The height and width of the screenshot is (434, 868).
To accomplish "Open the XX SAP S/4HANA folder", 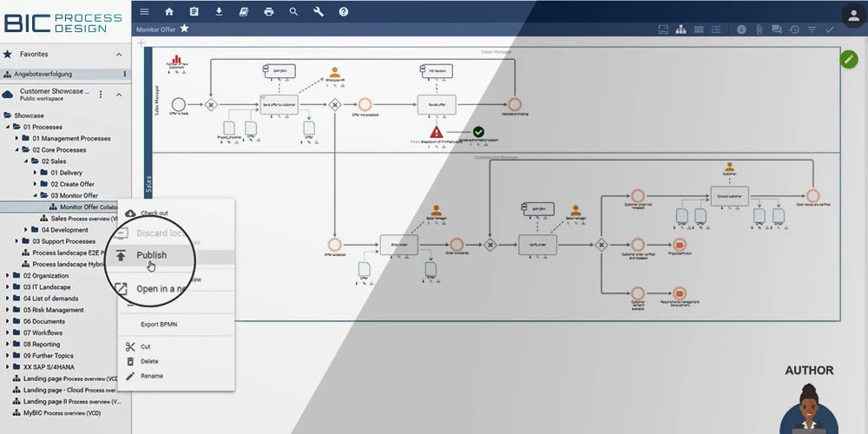I will [x=49, y=367].
